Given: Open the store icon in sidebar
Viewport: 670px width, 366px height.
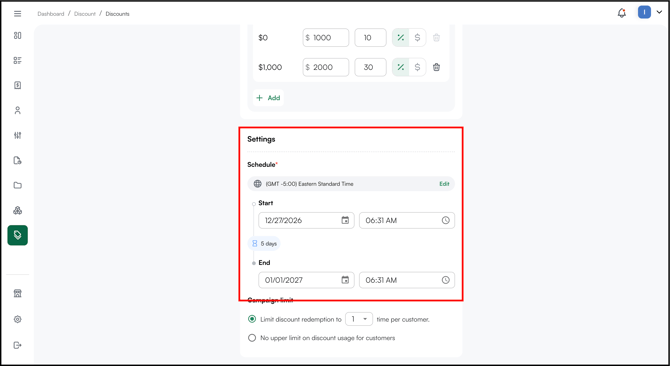Looking at the screenshot, I should (x=18, y=293).
